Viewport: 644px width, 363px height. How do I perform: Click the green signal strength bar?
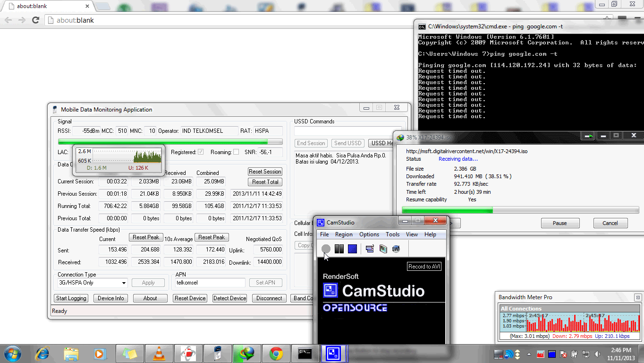click(170, 141)
